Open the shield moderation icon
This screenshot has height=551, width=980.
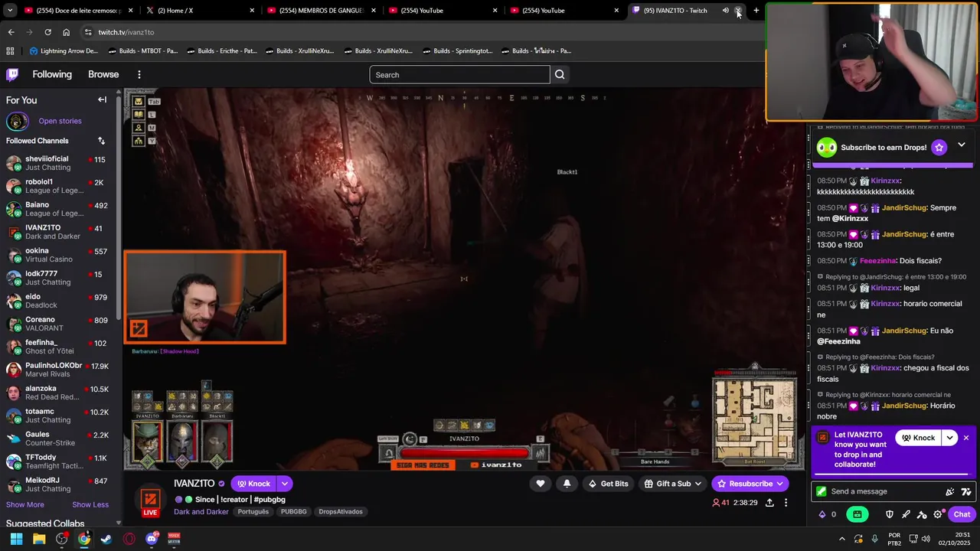coord(890,514)
